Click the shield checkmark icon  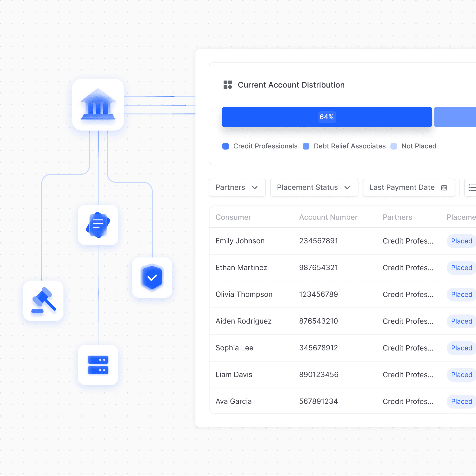point(152,278)
